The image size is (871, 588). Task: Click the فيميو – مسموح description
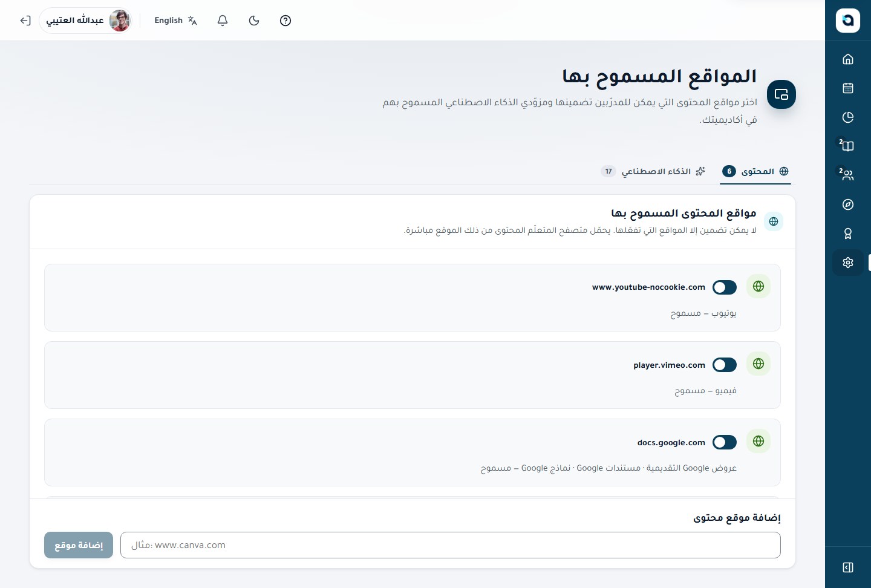pos(705,390)
